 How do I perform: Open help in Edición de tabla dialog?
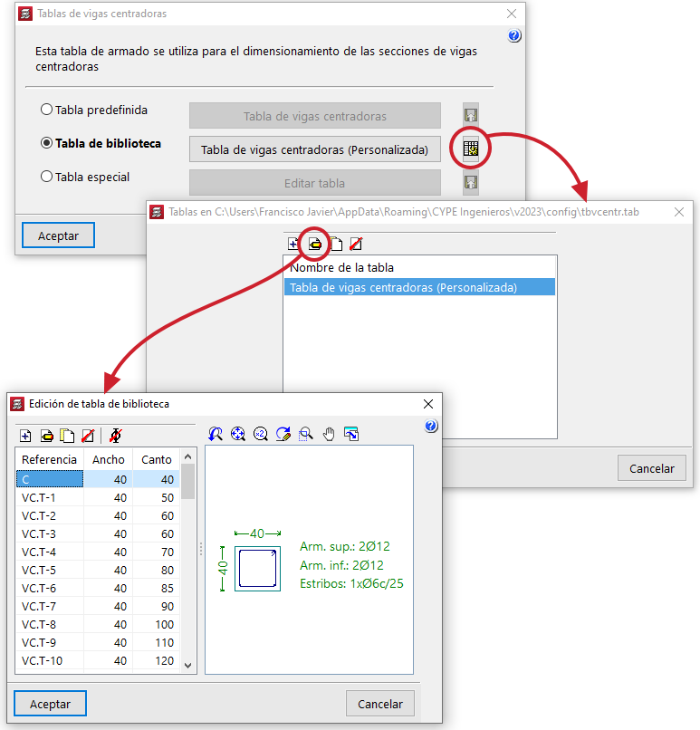(x=431, y=427)
